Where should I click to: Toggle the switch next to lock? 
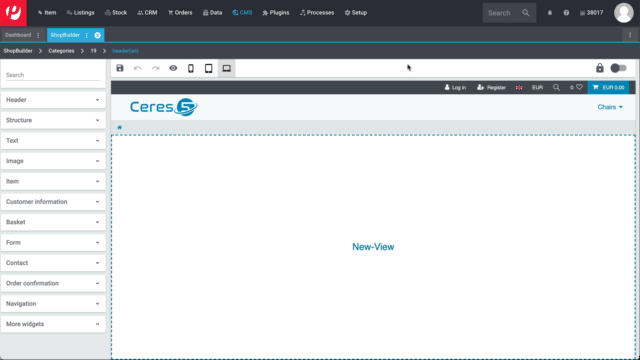[x=618, y=68]
